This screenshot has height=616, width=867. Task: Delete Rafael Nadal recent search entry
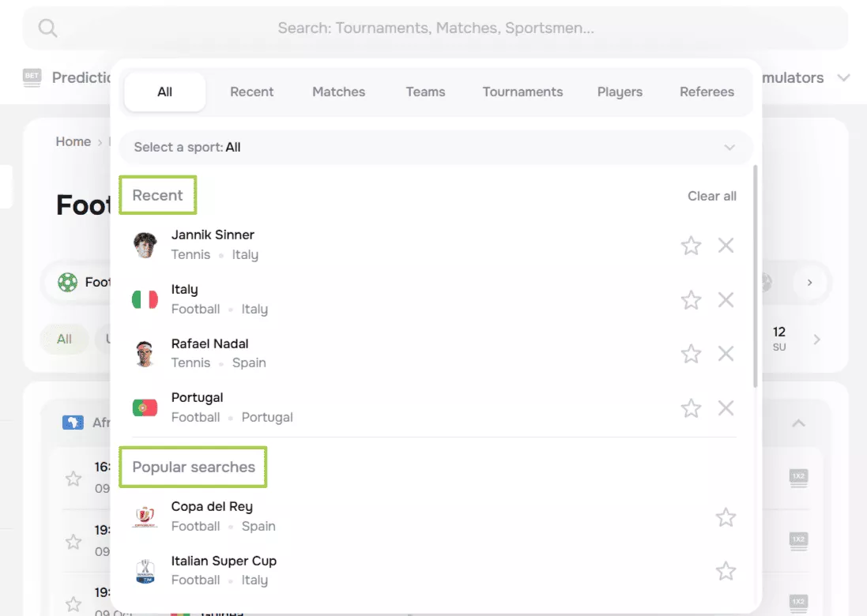(726, 354)
